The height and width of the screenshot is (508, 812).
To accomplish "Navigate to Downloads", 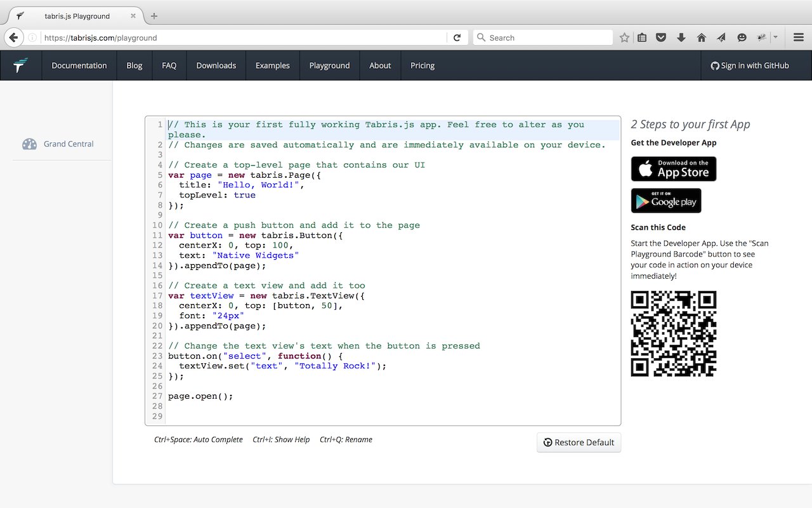I will point(216,65).
